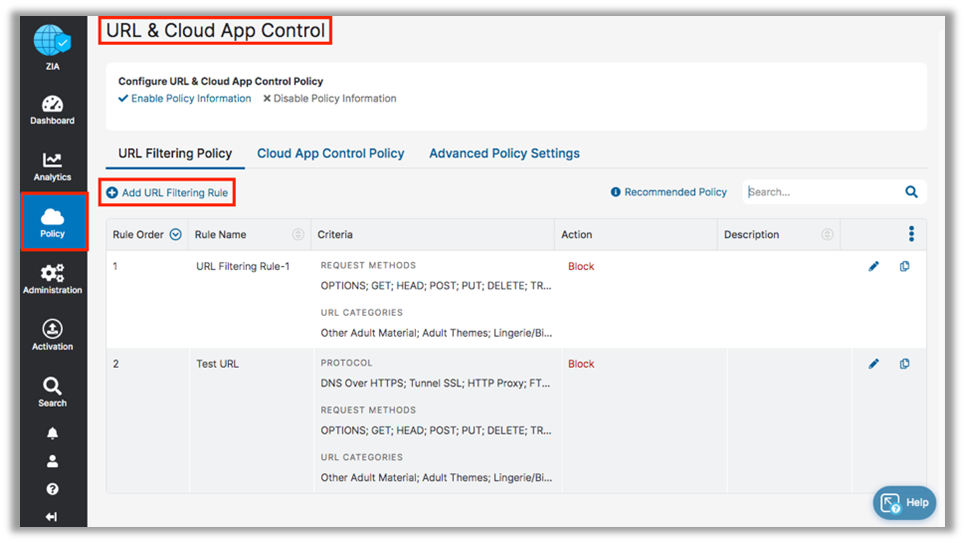The height and width of the screenshot is (543, 965).
Task: Open the user profile icon
Action: (x=52, y=461)
